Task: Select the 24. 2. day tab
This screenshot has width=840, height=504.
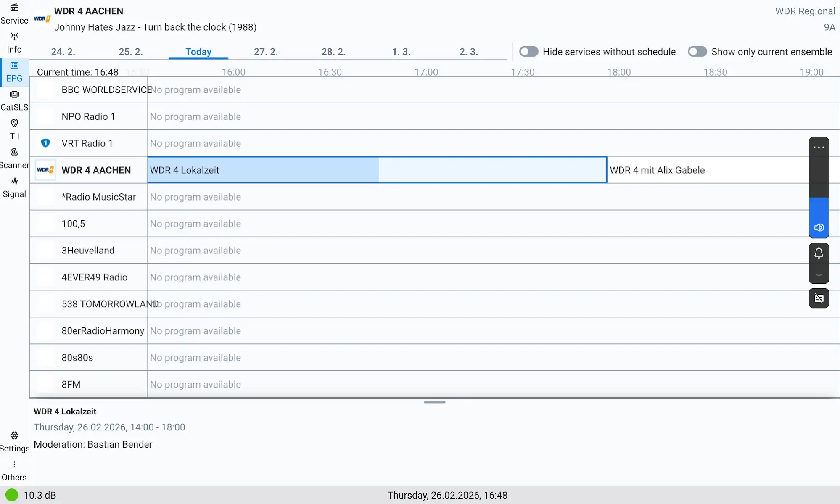Action: point(63,52)
